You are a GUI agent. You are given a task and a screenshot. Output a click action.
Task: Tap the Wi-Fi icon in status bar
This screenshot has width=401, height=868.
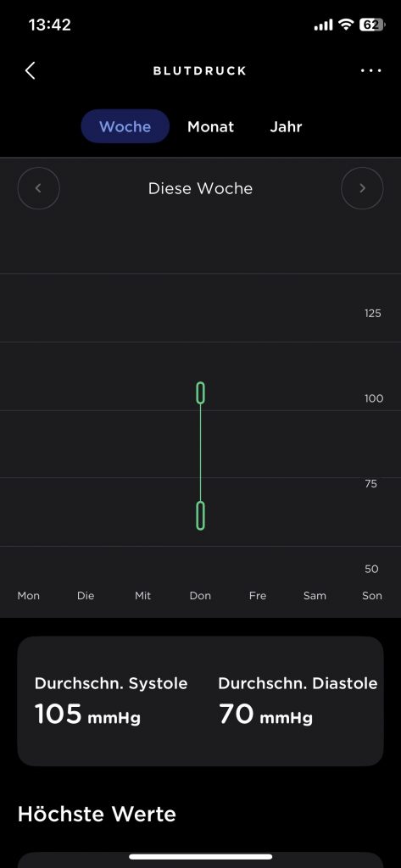pyautogui.click(x=346, y=25)
